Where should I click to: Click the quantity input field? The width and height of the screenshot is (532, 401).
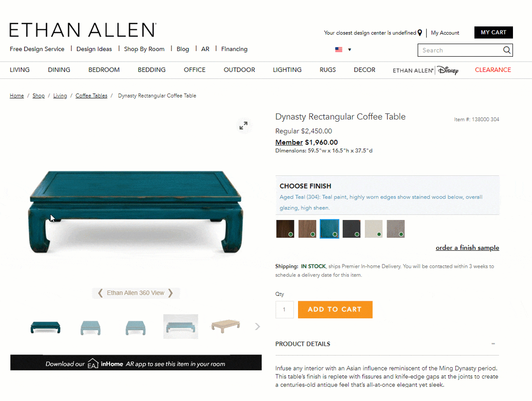[x=284, y=310]
